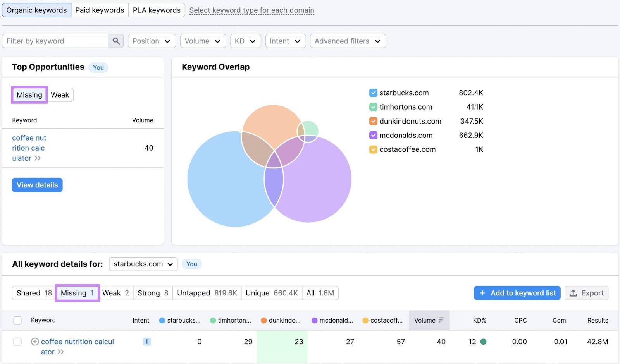This screenshot has height=364, width=620.
Task: Open the starbucks.com domain selector dropdown
Action: point(143,264)
